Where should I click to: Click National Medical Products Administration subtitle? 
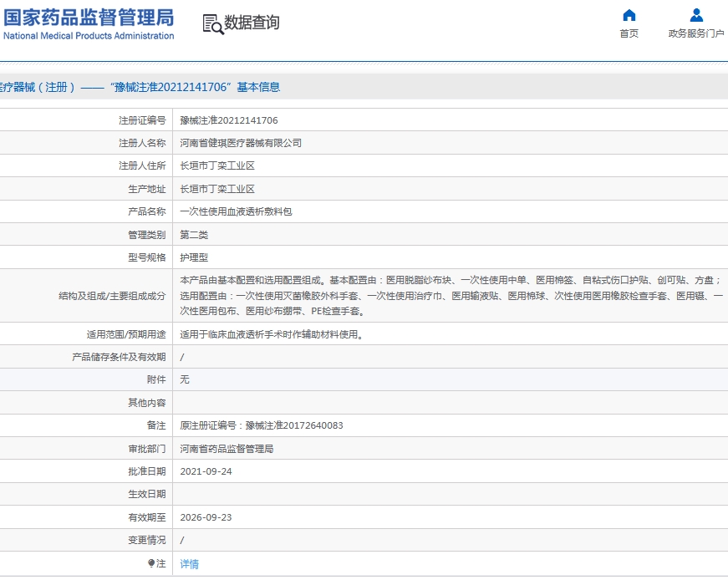[89, 36]
